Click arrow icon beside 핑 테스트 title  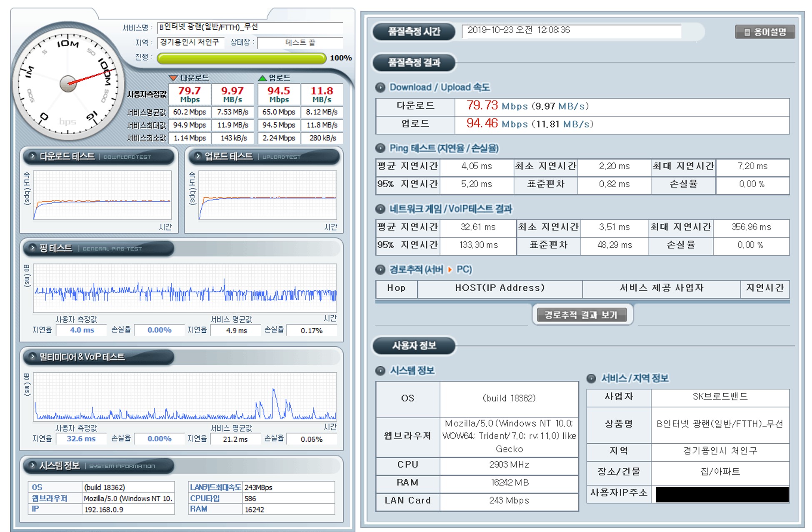(32, 248)
